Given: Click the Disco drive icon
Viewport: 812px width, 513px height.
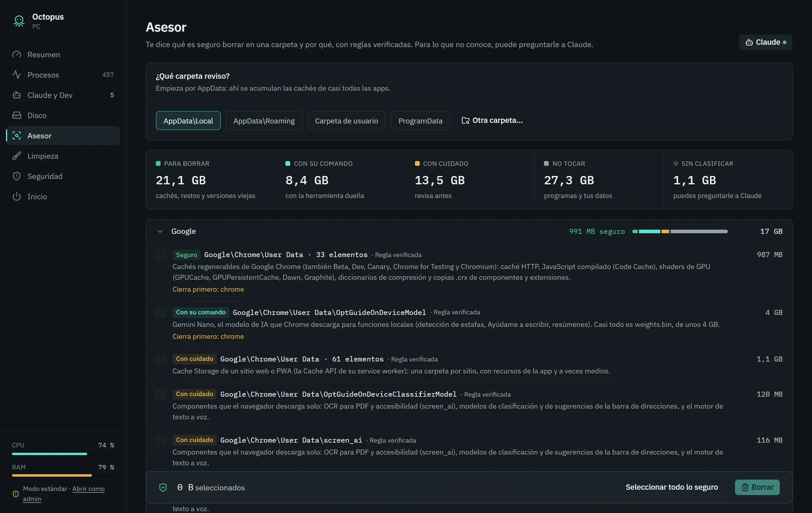Looking at the screenshot, I should tap(16, 115).
